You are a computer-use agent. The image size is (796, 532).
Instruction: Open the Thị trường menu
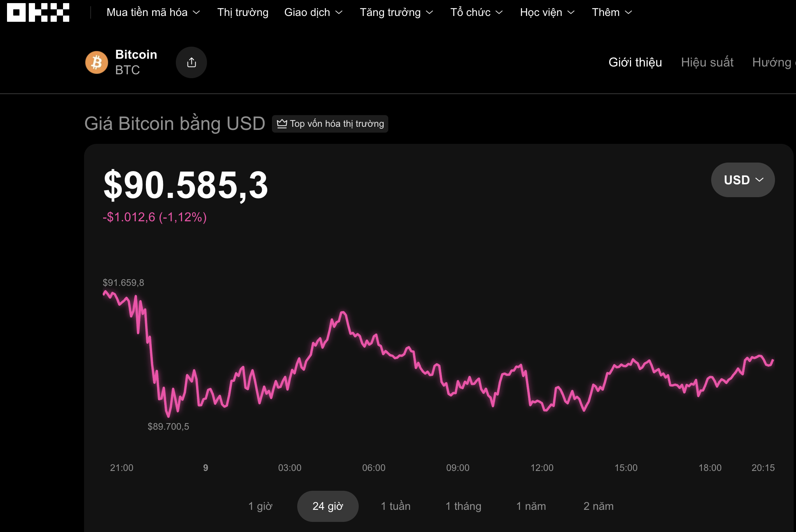pos(243,12)
